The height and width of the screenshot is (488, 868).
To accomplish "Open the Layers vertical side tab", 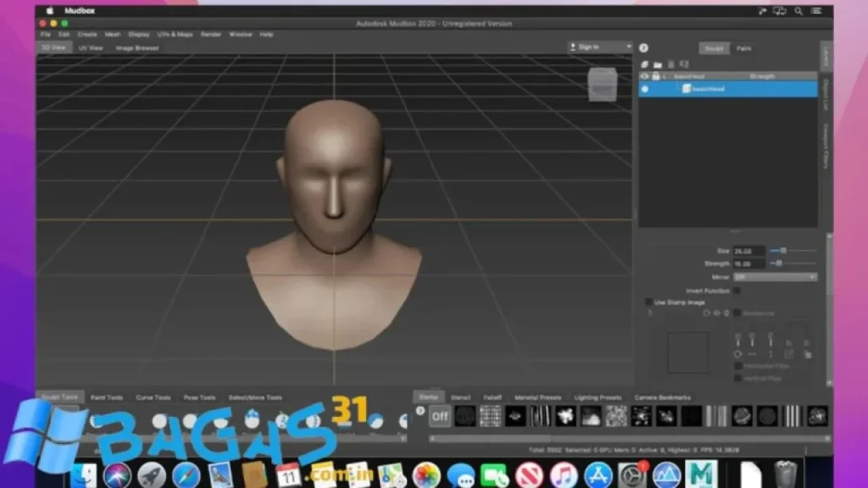I will pos(826,57).
